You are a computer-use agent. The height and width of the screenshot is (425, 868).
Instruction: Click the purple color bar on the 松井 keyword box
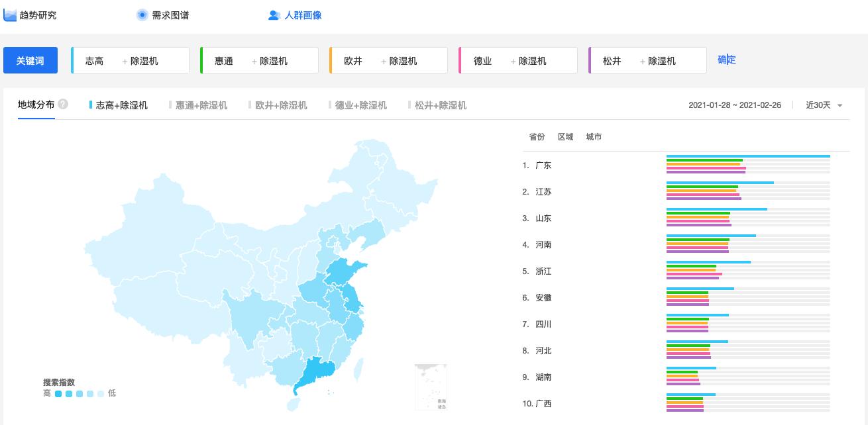pyautogui.click(x=590, y=60)
